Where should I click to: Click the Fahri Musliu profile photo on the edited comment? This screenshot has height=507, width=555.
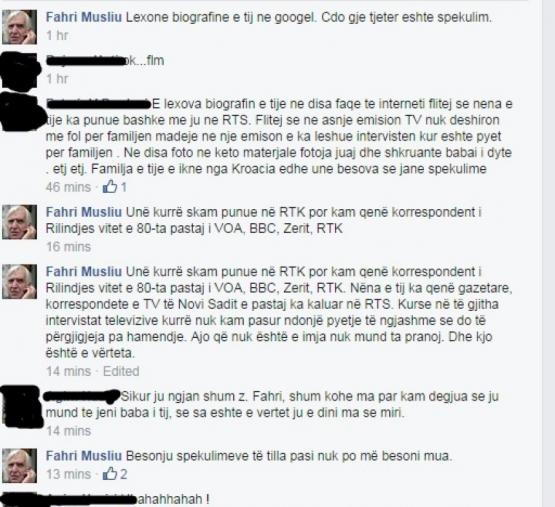point(19,281)
